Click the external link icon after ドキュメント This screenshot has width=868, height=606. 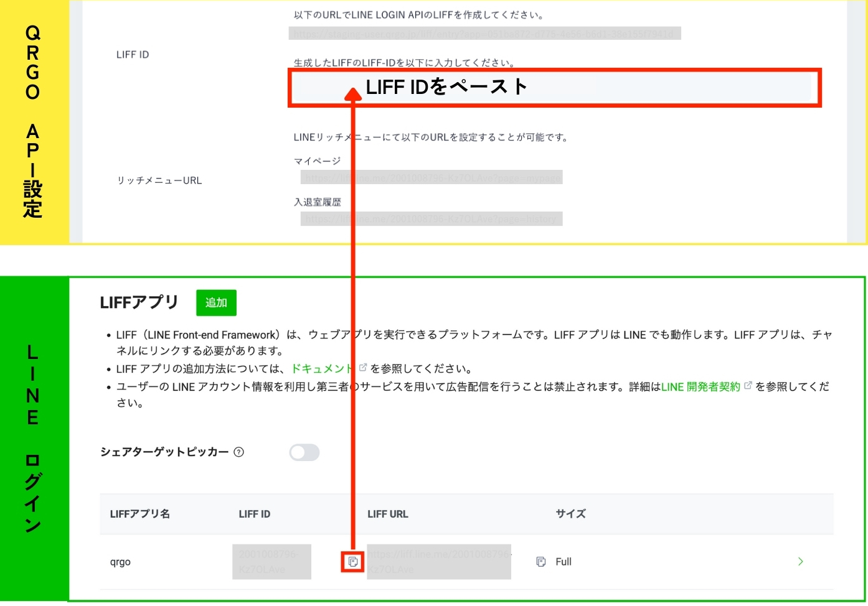[363, 368]
